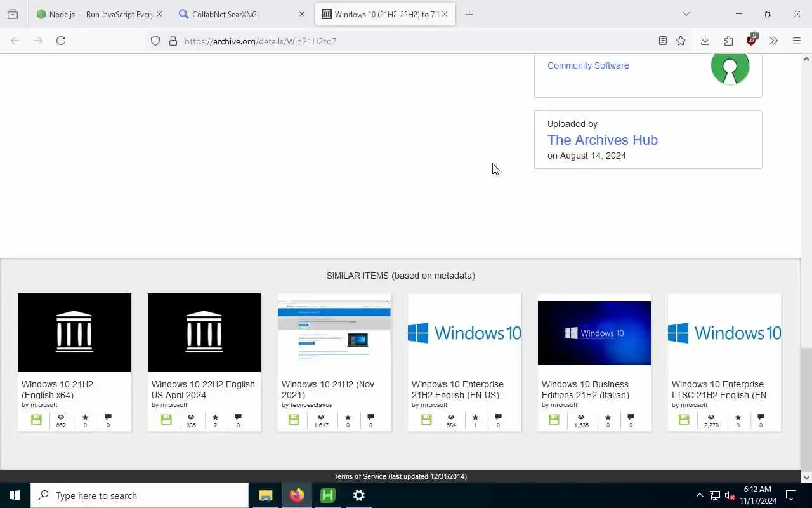Viewport: 812px width, 508px height.
Task: Open the Community Software link
Action: [588, 65]
